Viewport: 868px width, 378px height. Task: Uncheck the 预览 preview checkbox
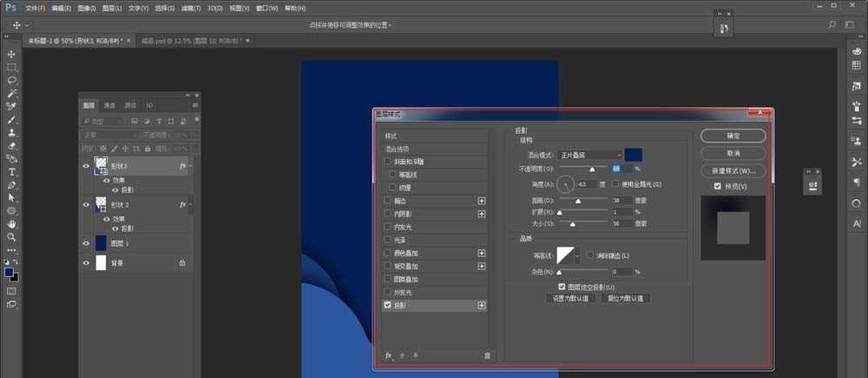pos(716,186)
